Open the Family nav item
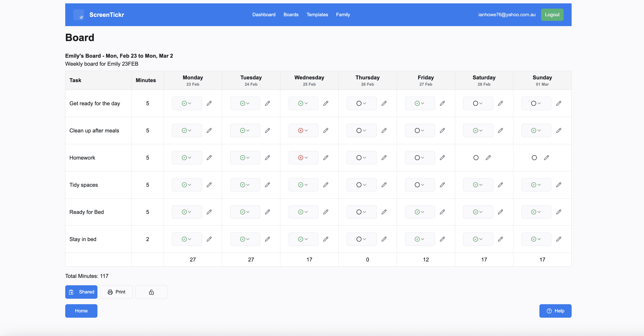644x336 pixels. [343, 15]
